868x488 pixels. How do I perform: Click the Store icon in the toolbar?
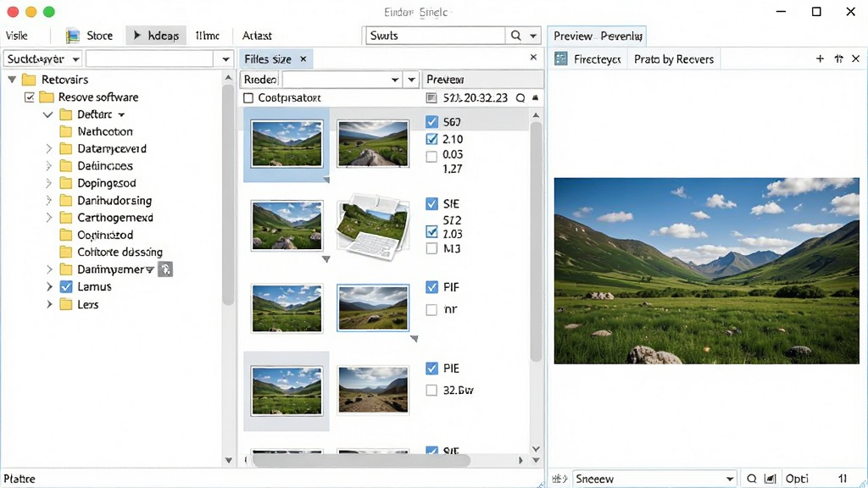[x=73, y=36]
